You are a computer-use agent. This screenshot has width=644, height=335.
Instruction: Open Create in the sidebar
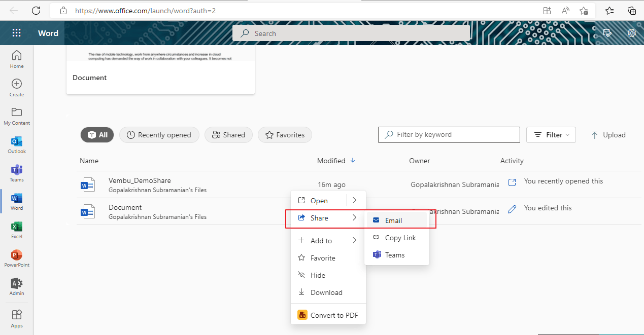17,88
